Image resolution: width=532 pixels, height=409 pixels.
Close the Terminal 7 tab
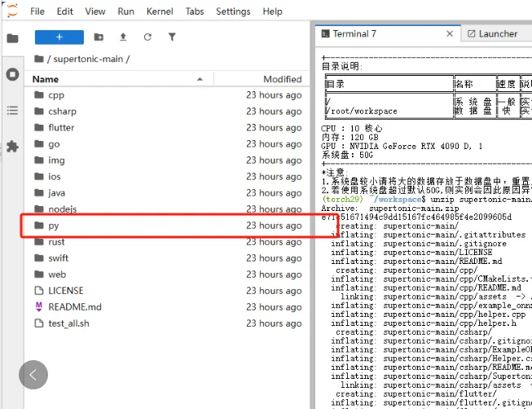pyautogui.click(x=450, y=33)
